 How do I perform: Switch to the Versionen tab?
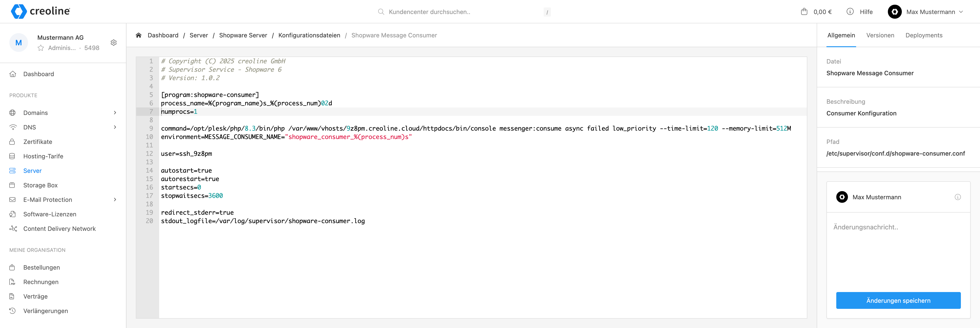(x=880, y=35)
